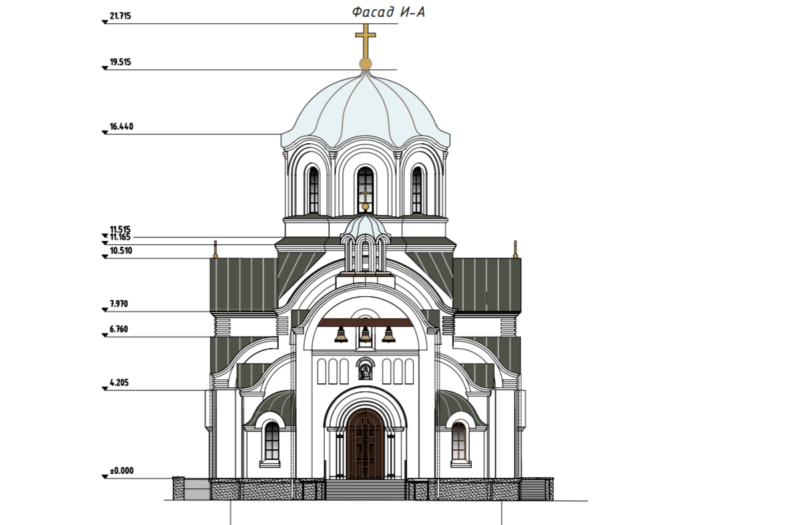
Task: Select the 21.715 elevation mark label
Action: tap(120, 17)
